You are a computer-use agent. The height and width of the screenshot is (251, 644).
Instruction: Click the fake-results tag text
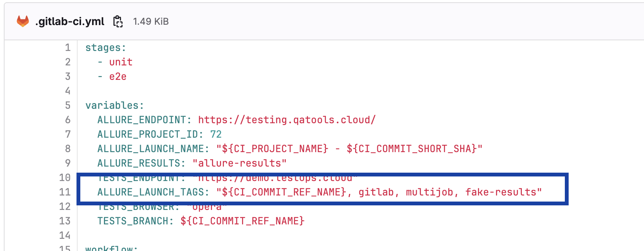(501, 192)
